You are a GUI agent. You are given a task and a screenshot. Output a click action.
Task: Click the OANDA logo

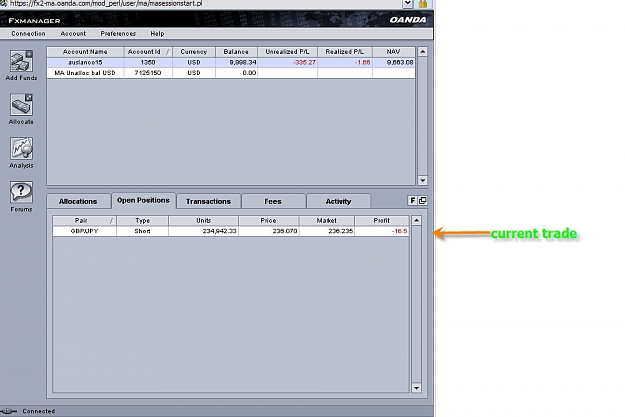tap(407, 20)
